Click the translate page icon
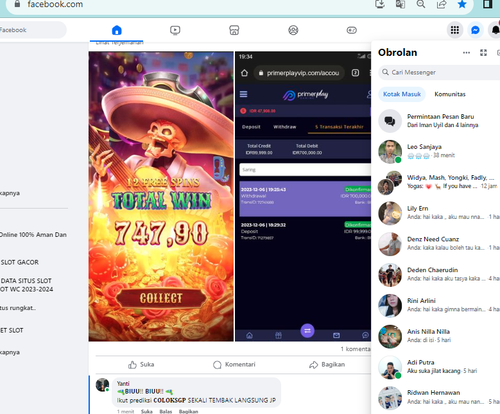500x414 pixels. [400, 4]
